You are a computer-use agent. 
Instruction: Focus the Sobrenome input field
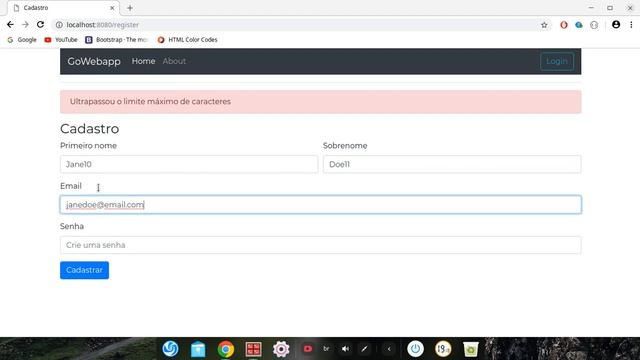click(452, 164)
